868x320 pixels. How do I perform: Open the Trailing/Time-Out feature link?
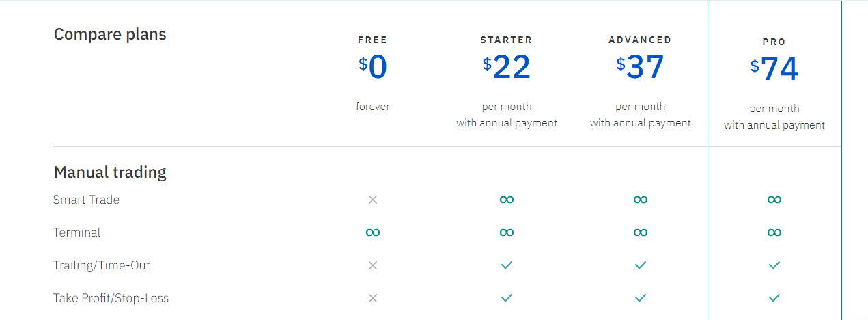(102, 265)
